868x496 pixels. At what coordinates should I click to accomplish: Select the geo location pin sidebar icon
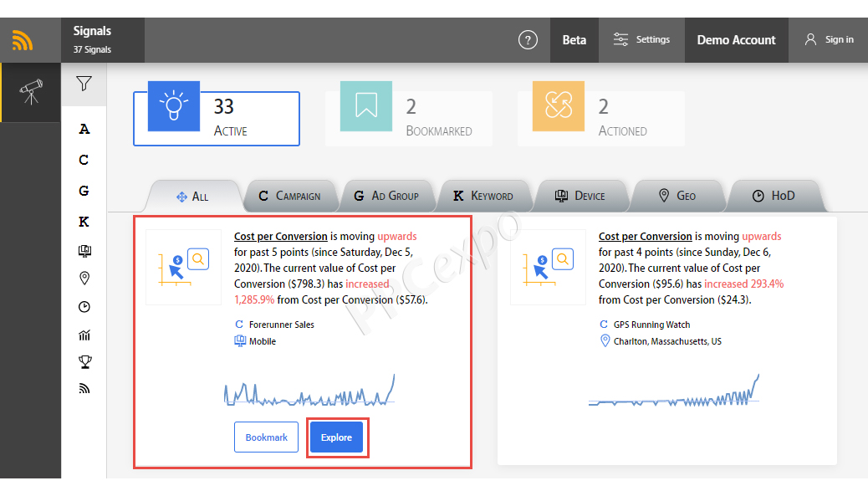click(x=84, y=278)
